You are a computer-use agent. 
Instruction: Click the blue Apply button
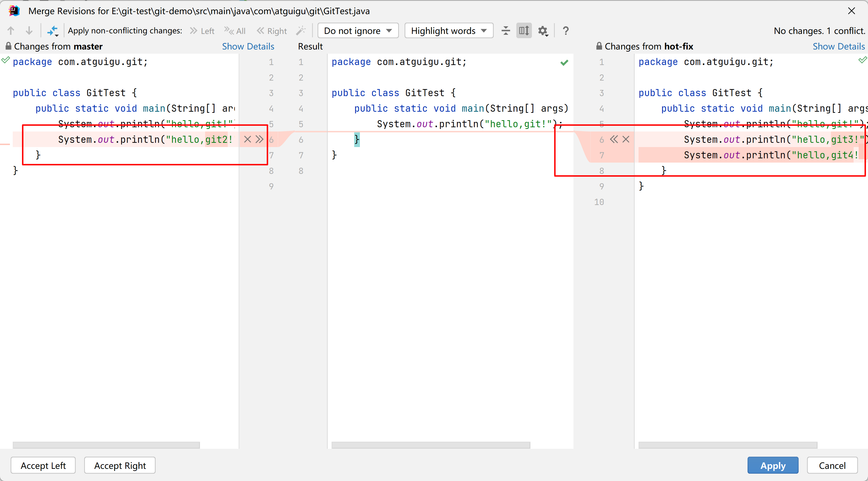pyautogui.click(x=773, y=465)
